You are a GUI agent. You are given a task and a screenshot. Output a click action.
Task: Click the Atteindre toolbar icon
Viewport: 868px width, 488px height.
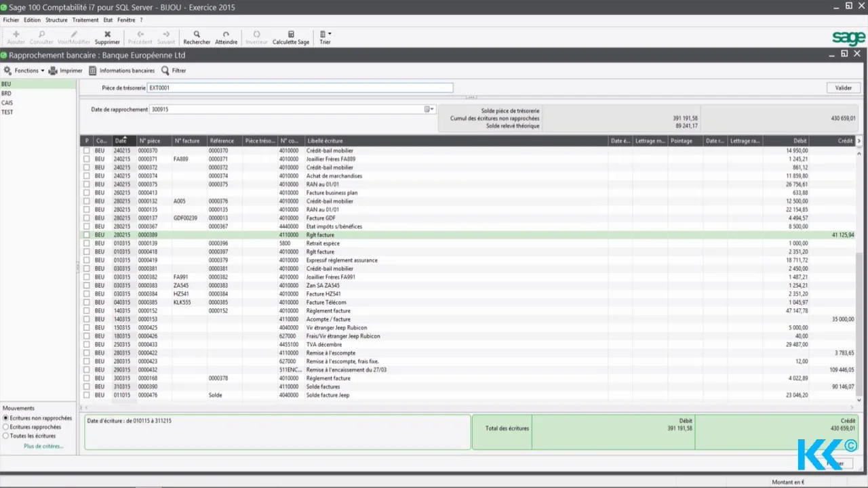point(226,34)
